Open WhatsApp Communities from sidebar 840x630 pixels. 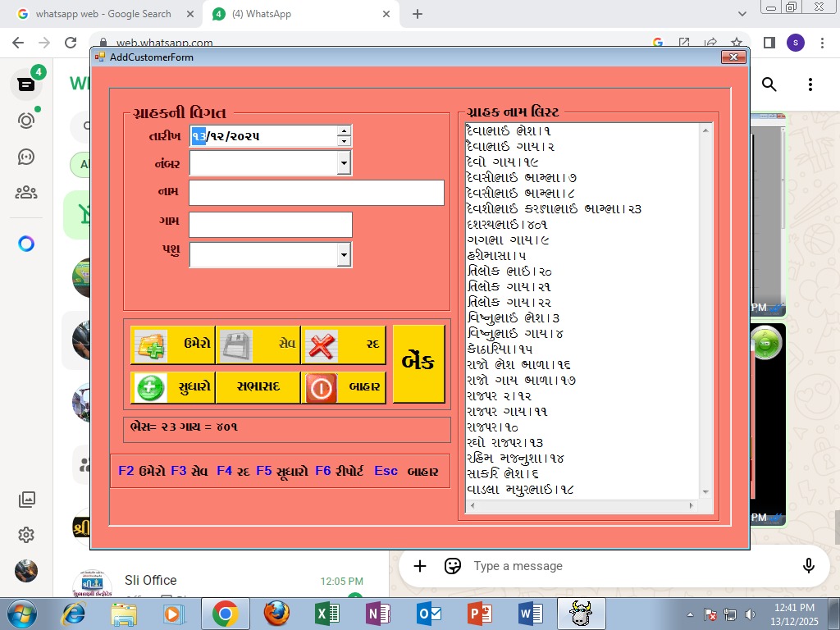(25, 193)
